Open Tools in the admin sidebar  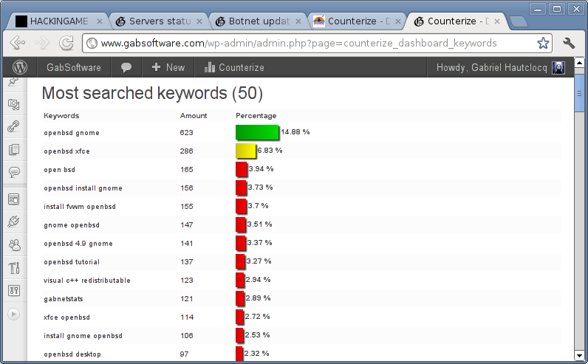13,267
